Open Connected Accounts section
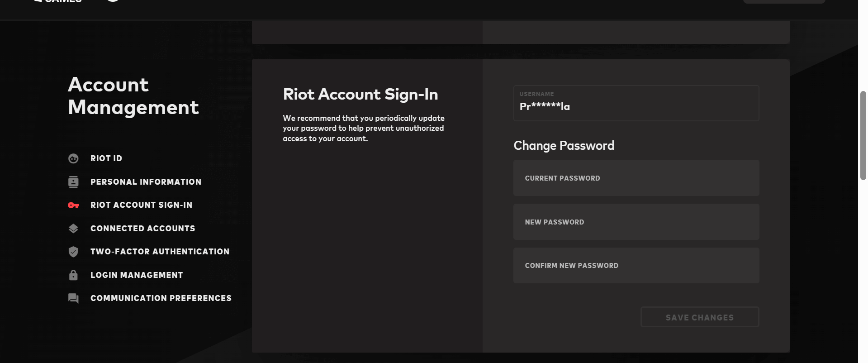This screenshot has width=868, height=363. tap(142, 229)
